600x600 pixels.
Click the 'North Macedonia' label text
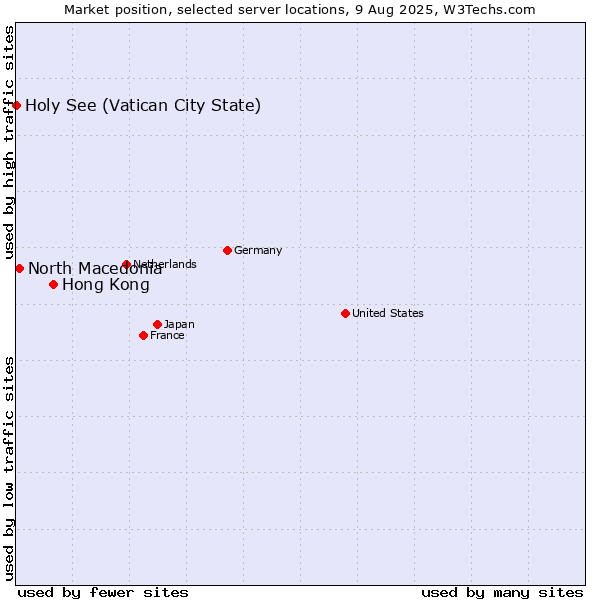click(x=95, y=269)
